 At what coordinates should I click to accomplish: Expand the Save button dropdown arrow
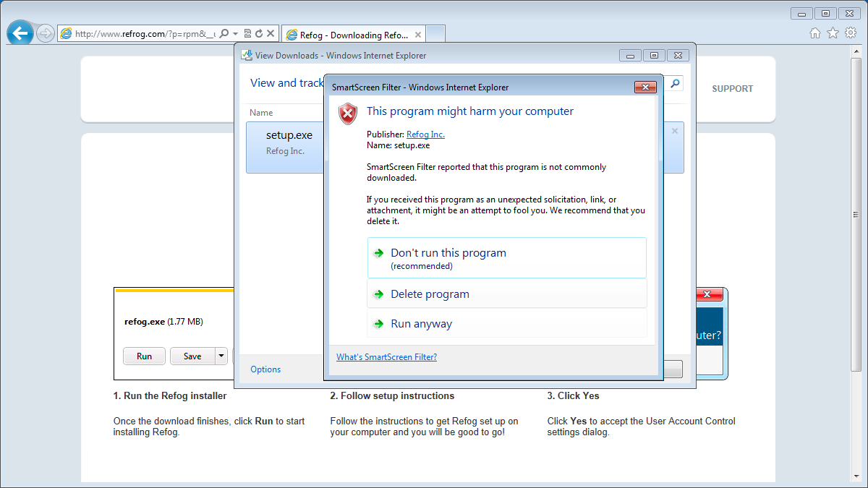click(221, 356)
